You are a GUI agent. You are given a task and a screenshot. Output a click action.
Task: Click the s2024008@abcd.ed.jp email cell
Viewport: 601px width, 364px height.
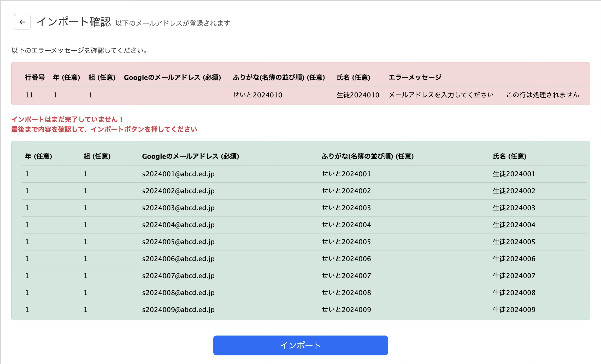click(x=178, y=293)
